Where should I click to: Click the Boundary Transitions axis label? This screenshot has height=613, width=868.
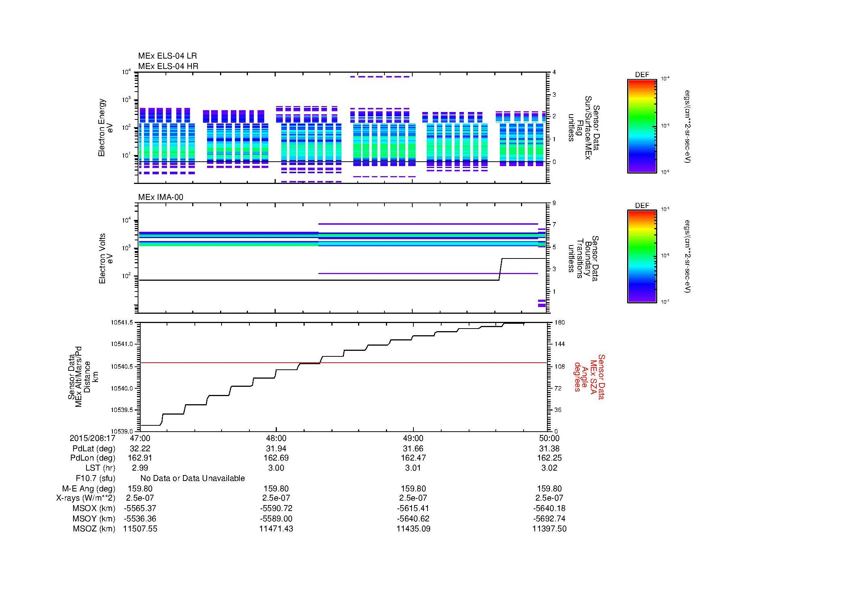click(584, 258)
